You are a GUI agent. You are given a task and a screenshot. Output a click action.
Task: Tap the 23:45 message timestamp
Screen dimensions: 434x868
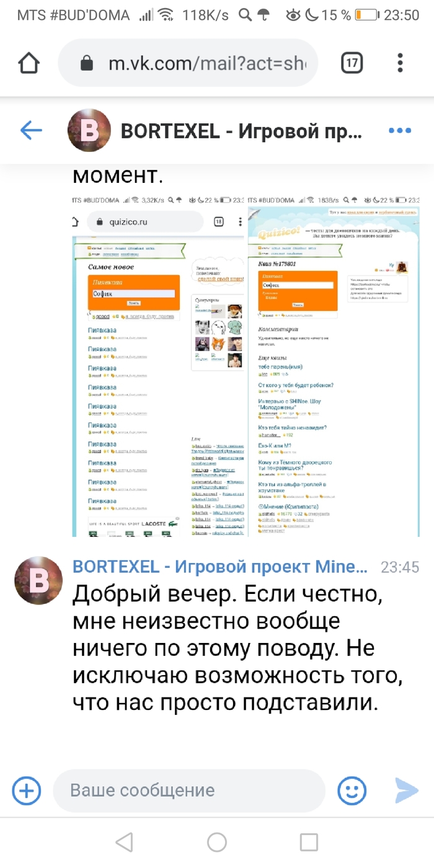(x=400, y=567)
